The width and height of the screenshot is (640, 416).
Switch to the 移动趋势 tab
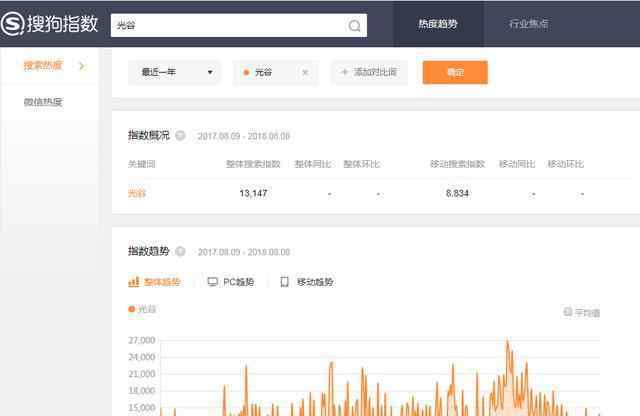(x=307, y=282)
